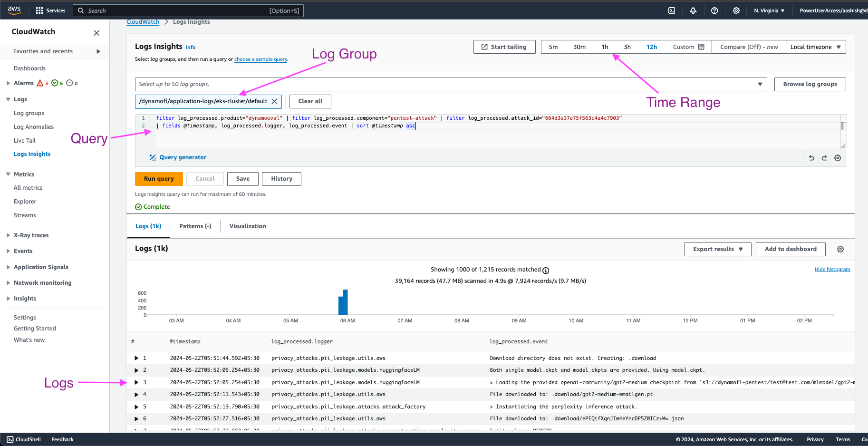Screen dimensions: 868x446
Task: Click the Run query button
Action: (x=159, y=179)
